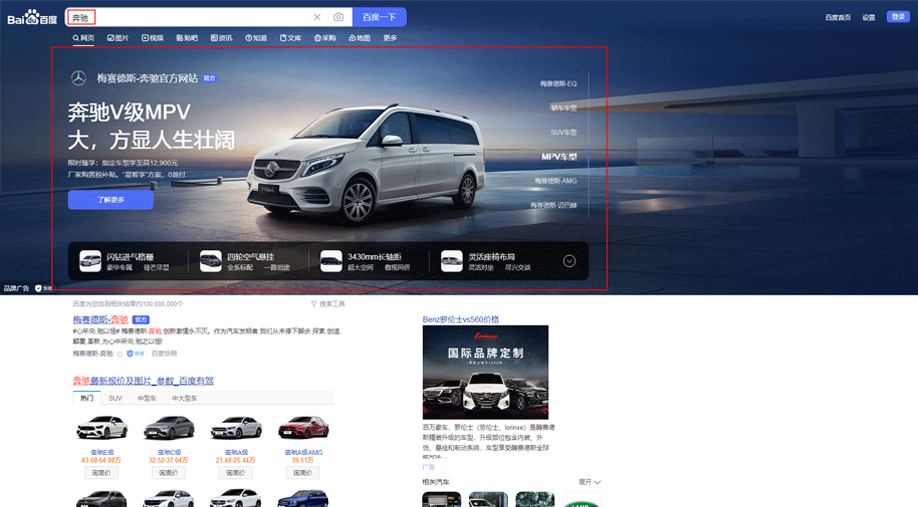This screenshot has width=918, height=507.
Task: Select MPV车型 in banner side menu
Action: tap(559, 156)
